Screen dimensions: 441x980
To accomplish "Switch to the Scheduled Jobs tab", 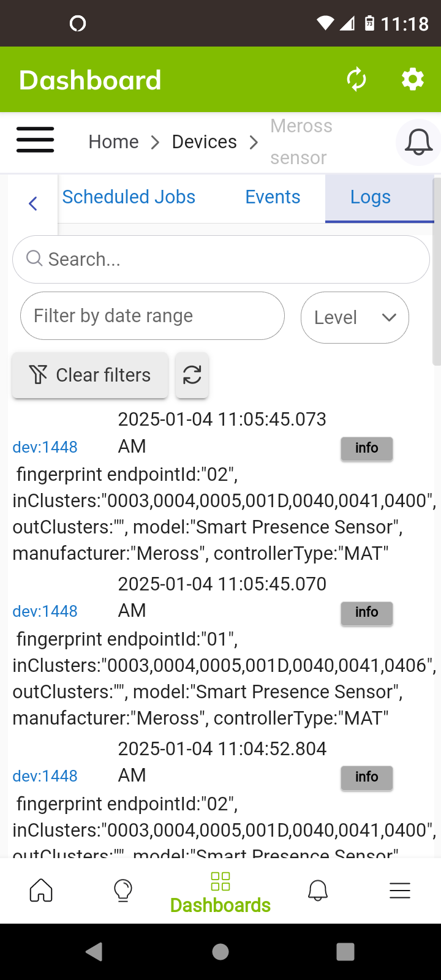I will pyautogui.click(x=128, y=197).
